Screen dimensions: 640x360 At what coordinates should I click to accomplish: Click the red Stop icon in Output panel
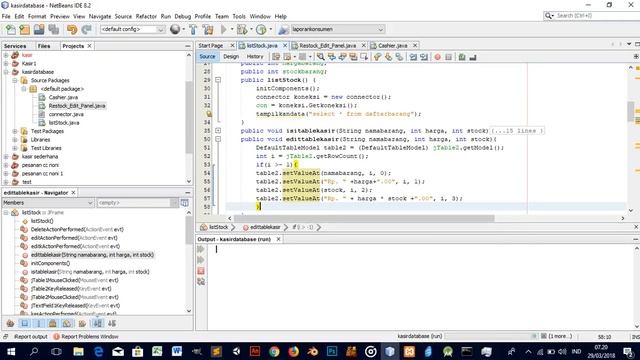tap(201, 271)
